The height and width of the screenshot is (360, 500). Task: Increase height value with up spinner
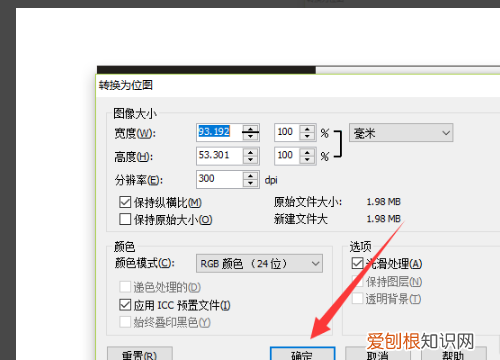[251, 152]
